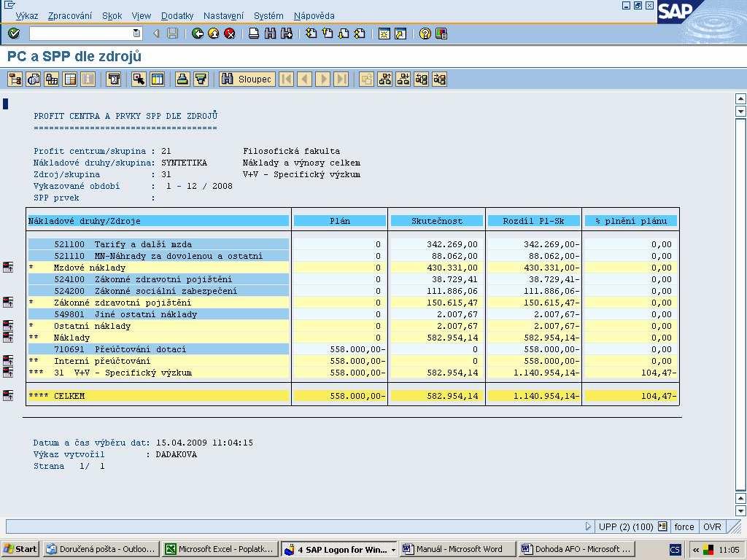Click the funnel filter icon in report toolbar
Screen dimensions: 747x560
click(x=201, y=79)
